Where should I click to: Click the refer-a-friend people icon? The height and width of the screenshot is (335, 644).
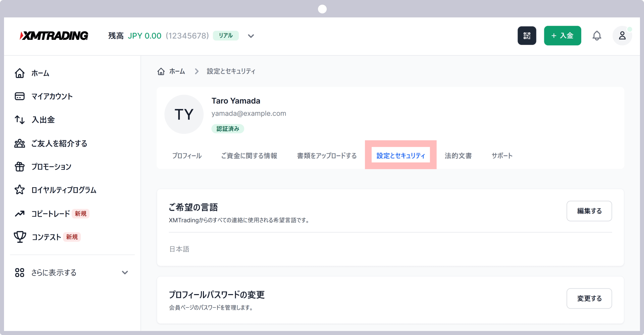coord(20,143)
